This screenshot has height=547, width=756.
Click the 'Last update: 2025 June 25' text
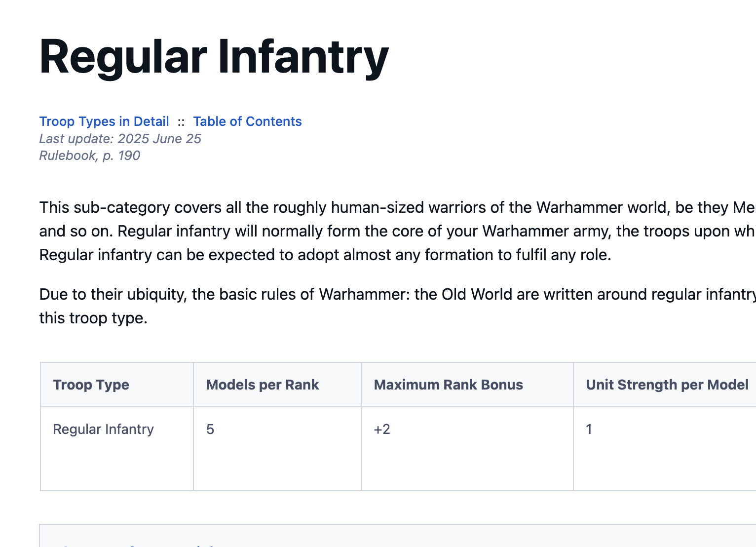[120, 139]
